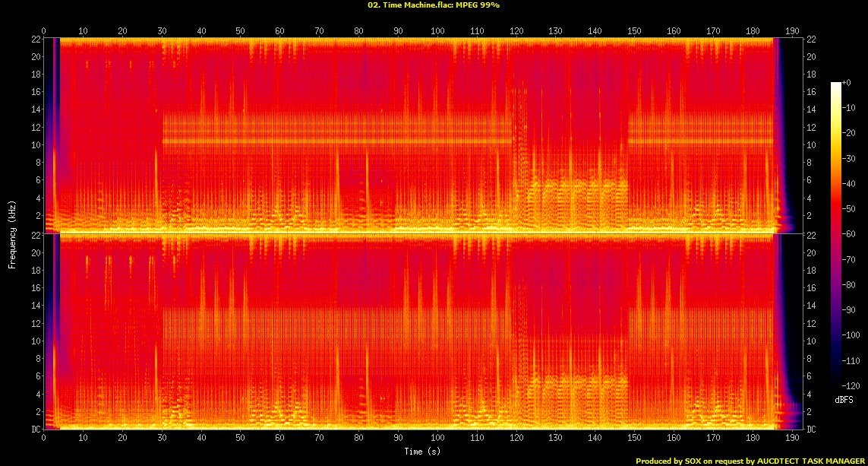This screenshot has width=868, height=466.
Task: Click the 100 tick on bottom time axis
Action: pos(437,438)
